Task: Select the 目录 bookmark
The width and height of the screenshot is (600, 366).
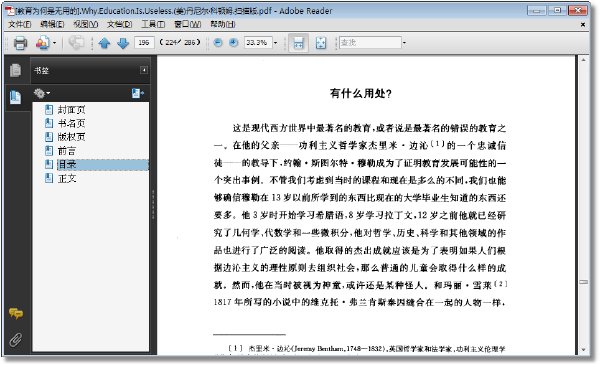Action: tap(67, 165)
